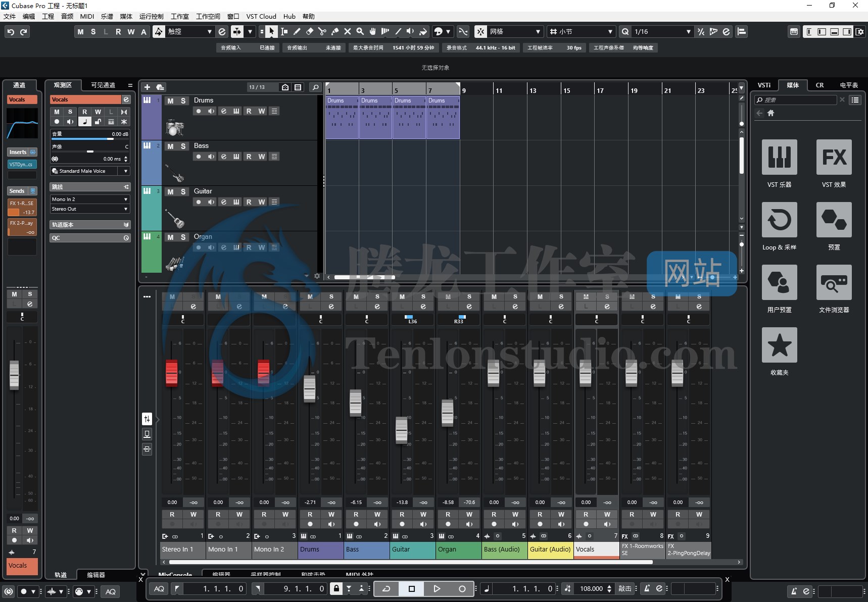Click the Add Track plus icon
The height and width of the screenshot is (602, 868).
tap(147, 87)
